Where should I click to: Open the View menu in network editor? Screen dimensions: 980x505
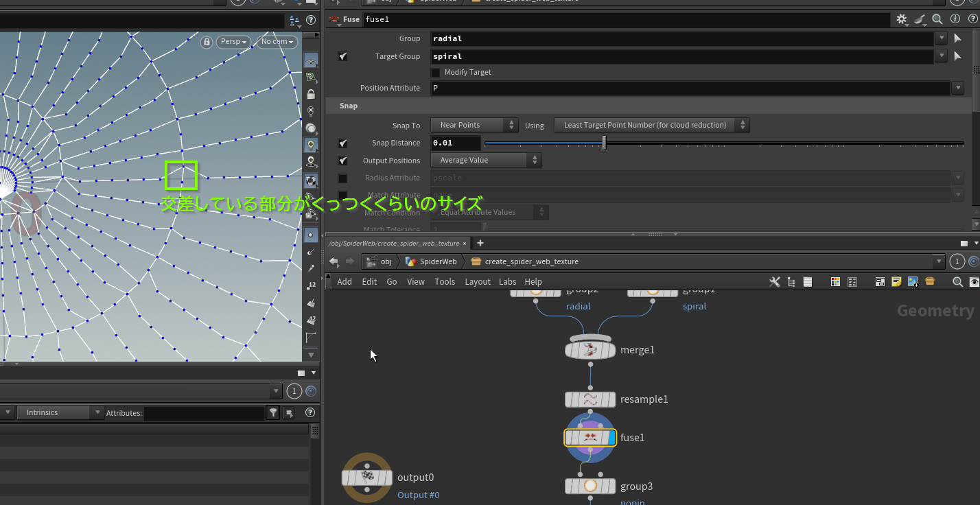[x=416, y=281]
